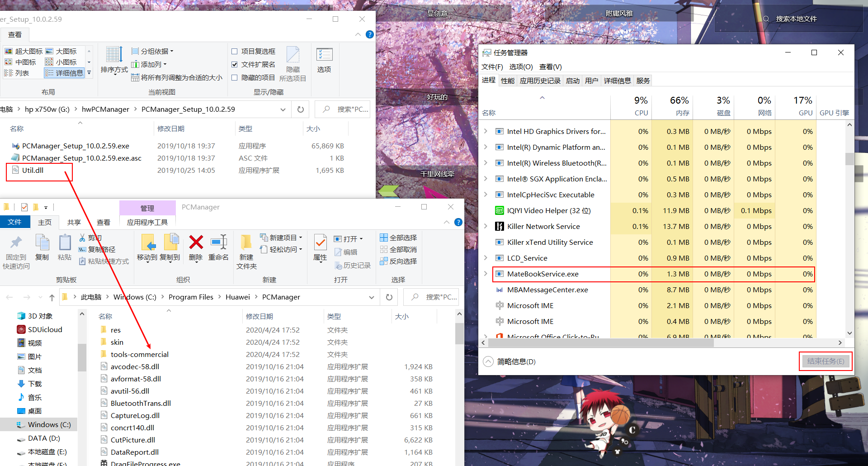Open address bar history dropdown in PCManager window

pos(372,297)
